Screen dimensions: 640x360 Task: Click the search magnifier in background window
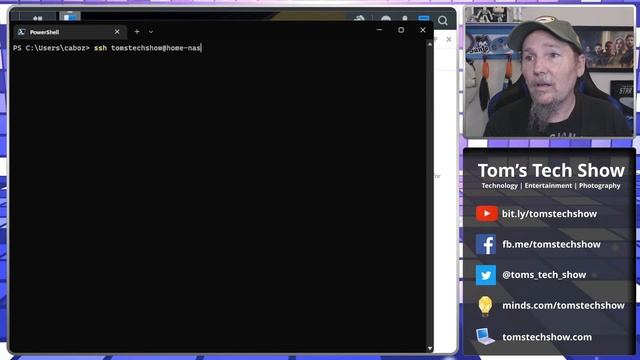pos(443,20)
